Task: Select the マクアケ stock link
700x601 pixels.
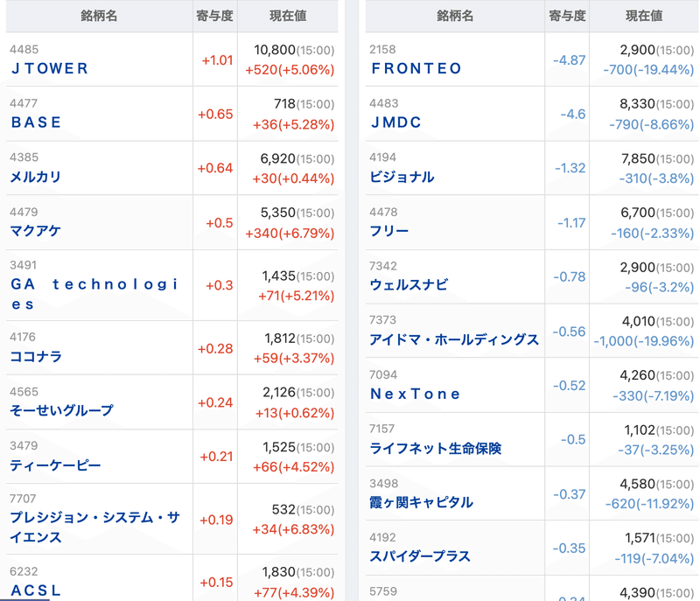Action: pos(36,231)
